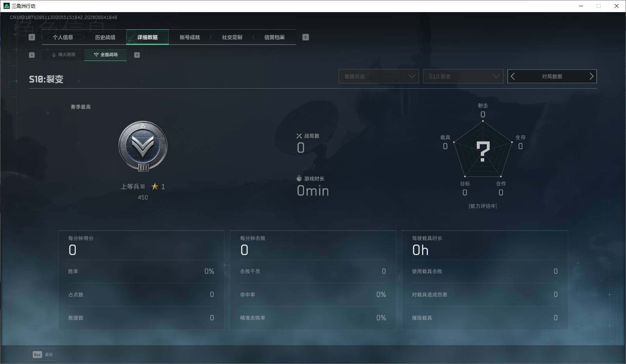Click the 上等兵 III rank badge

(x=143, y=146)
